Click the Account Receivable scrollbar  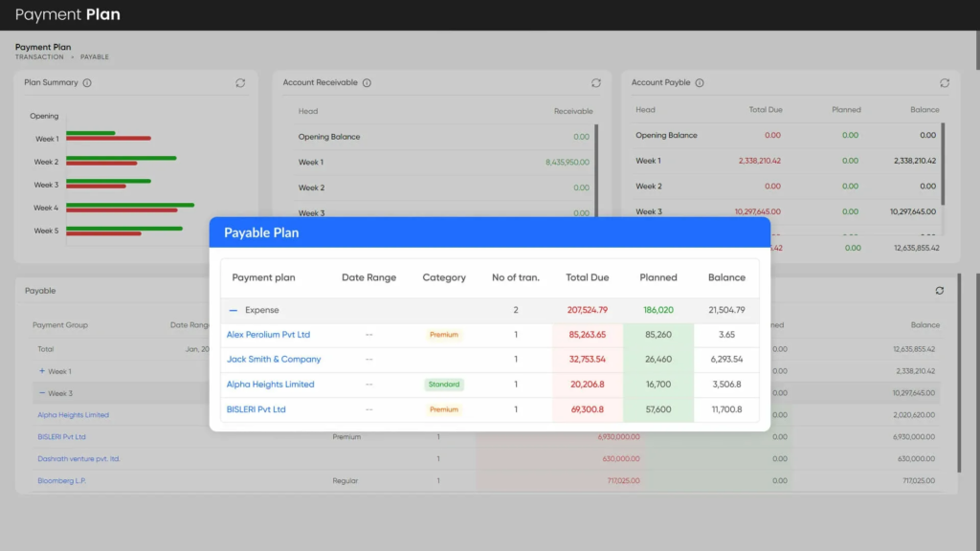596,170
